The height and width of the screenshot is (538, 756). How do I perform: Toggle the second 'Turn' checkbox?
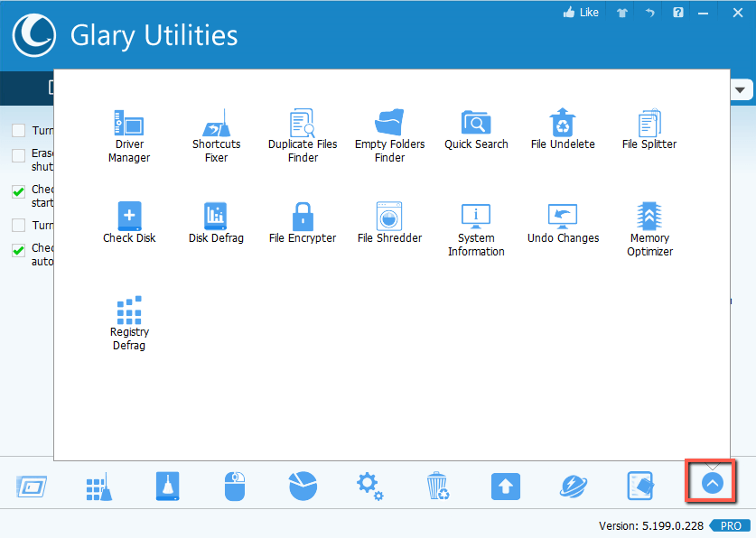[18, 225]
